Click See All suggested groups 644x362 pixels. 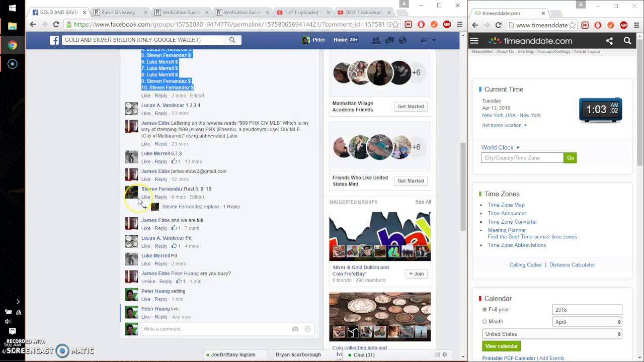point(423,202)
